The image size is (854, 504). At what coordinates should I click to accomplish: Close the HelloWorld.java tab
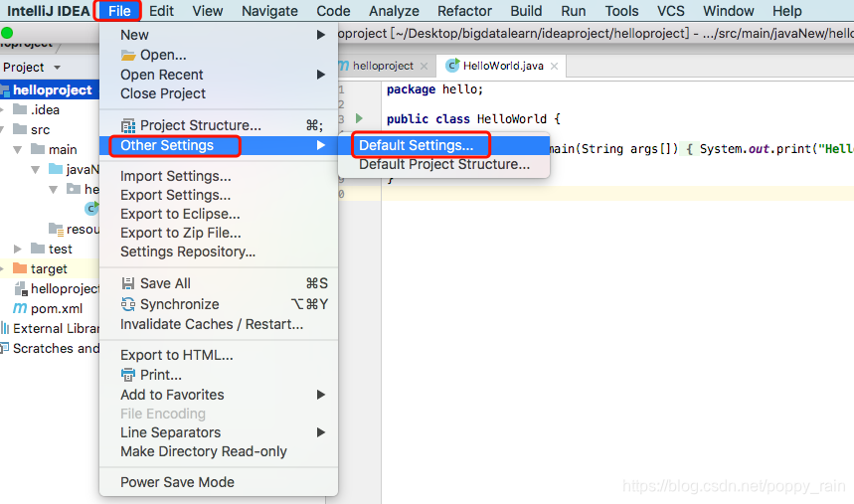coord(554,67)
